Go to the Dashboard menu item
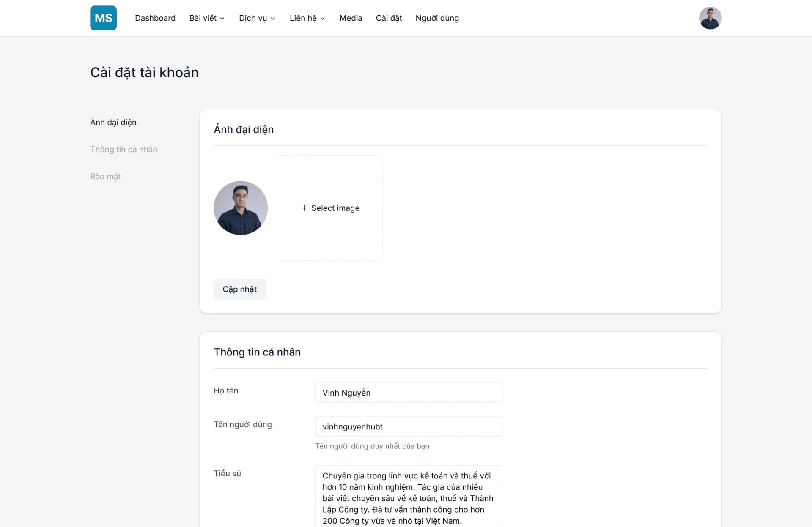The height and width of the screenshot is (527, 812). coord(155,18)
